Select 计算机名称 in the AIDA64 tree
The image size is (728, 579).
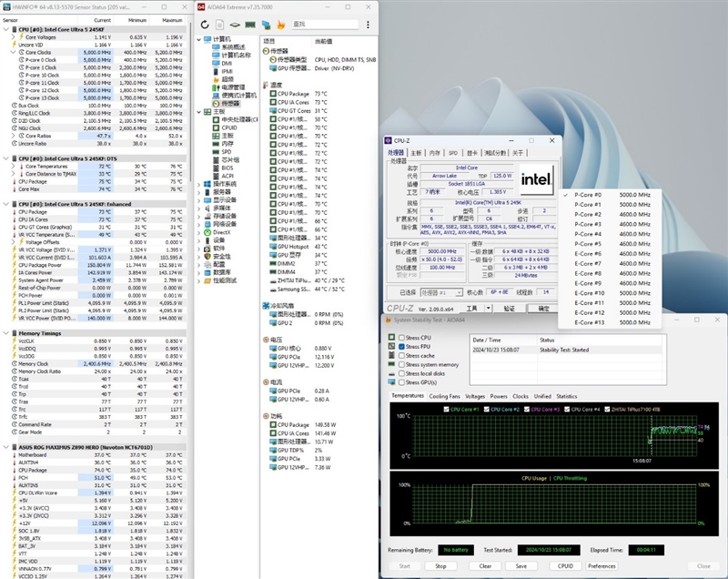[x=236, y=55]
